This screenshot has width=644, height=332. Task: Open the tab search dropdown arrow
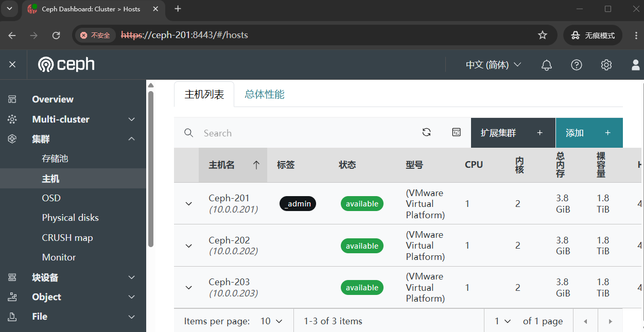[9, 9]
